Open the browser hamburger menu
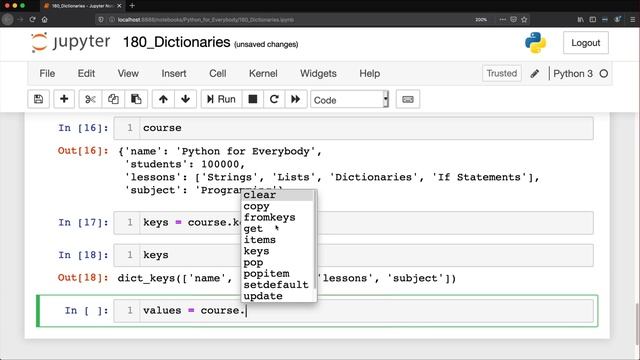This screenshot has width=640, height=360. pos(632,19)
